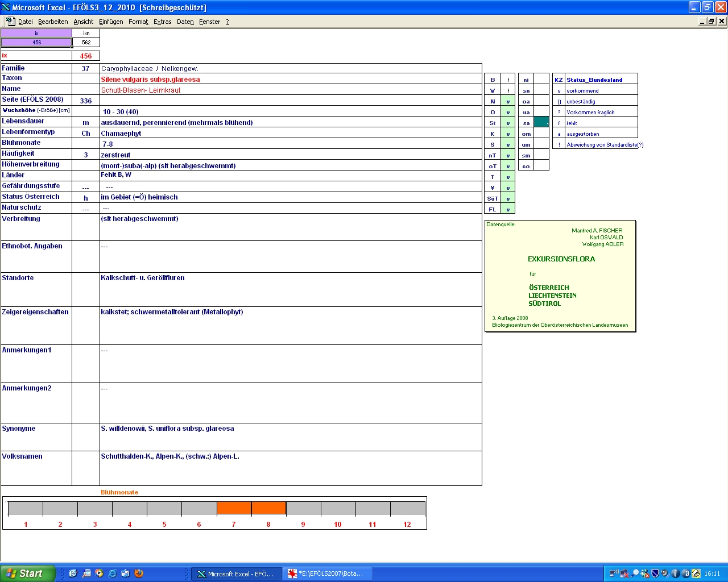Launch Internet Explorer from Quick Launch
The width and height of the screenshot is (728, 582).
[112, 573]
